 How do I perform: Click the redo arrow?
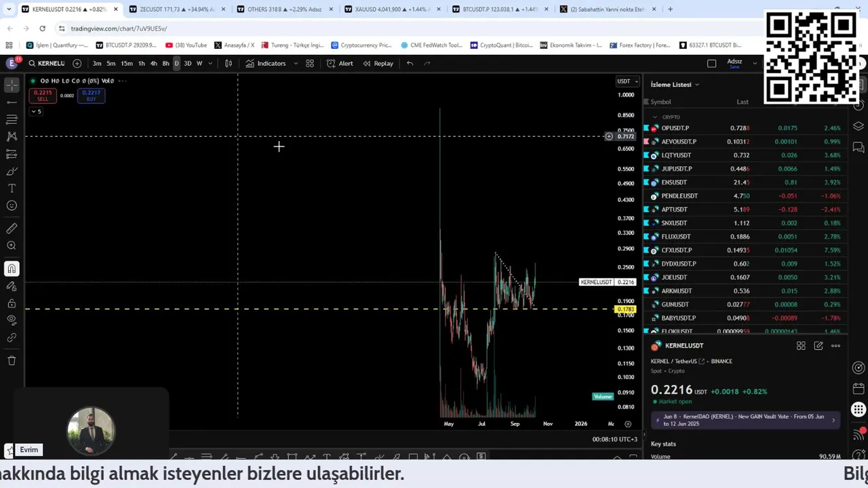tap(427, 63)
